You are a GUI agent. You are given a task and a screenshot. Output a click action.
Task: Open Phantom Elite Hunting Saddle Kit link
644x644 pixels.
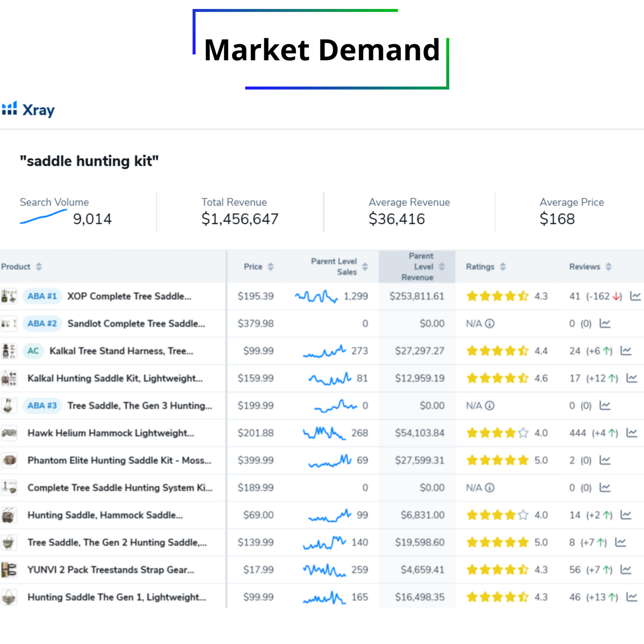pos(119,460)
